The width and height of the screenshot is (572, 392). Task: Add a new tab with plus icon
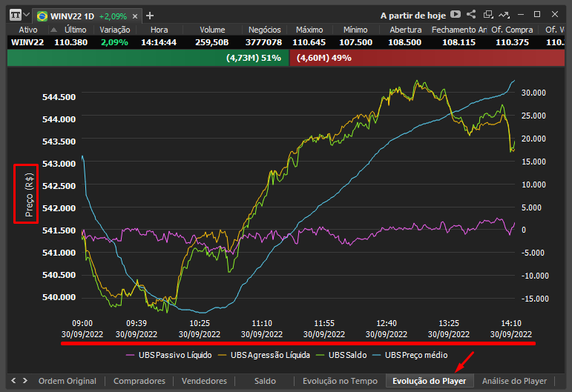point(150,16)
